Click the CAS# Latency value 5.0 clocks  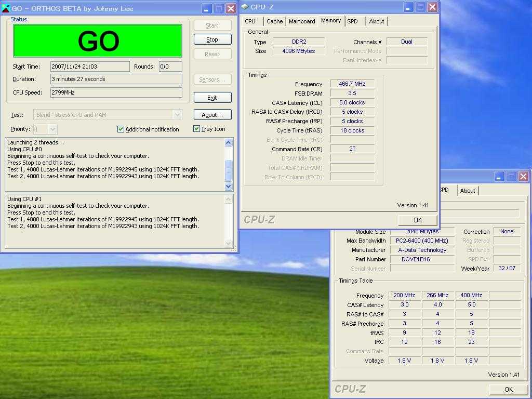(x=352, y=102)
